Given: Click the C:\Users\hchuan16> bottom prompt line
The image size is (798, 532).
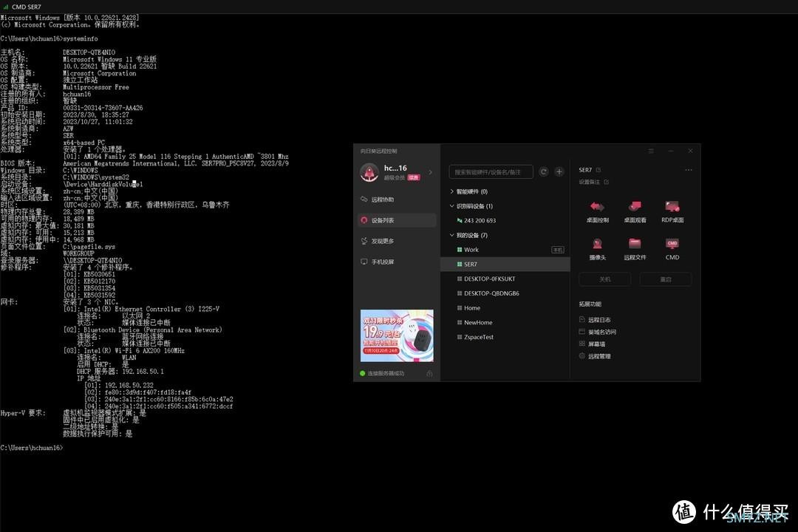Looking at the screenshot, I should point(32,448).
